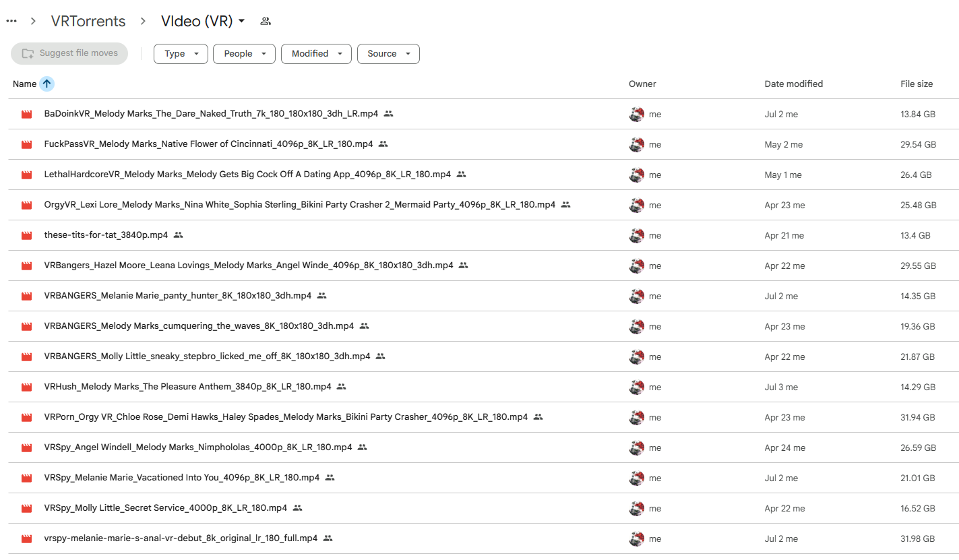Click the Date modified column header
Screen dimensions: 959x560
[793, 84]
